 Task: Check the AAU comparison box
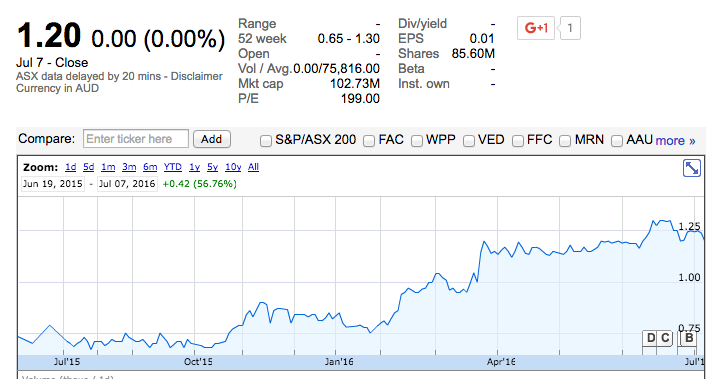coord(617,141)
